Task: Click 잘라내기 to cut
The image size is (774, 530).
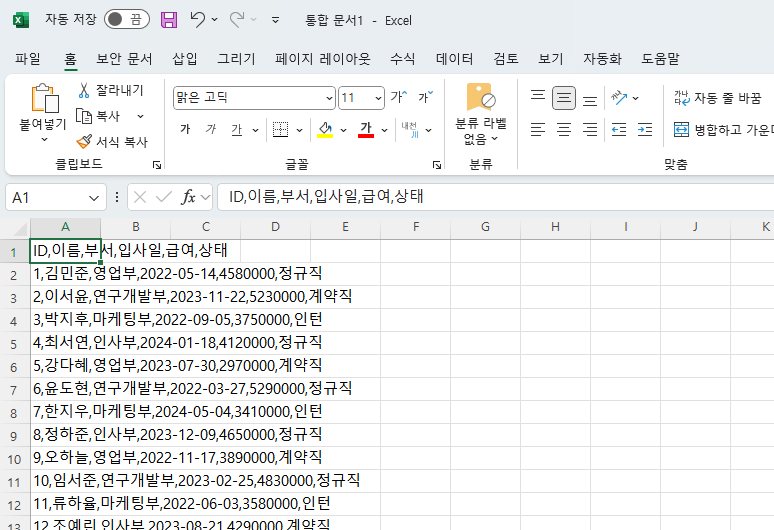Action: click(x=111, y=90)
